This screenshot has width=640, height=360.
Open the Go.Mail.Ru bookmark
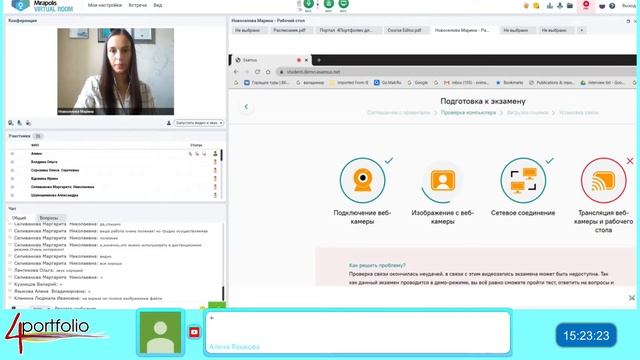coord(388,82)
